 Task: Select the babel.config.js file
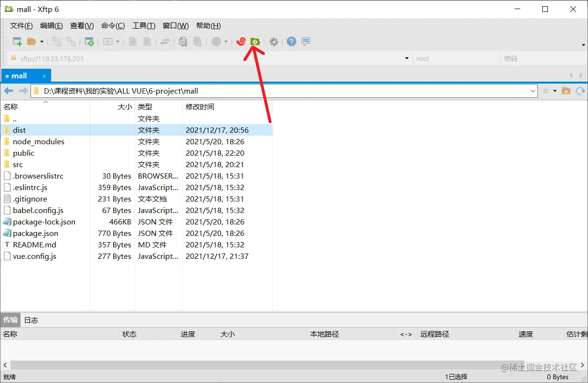(136, 210)
